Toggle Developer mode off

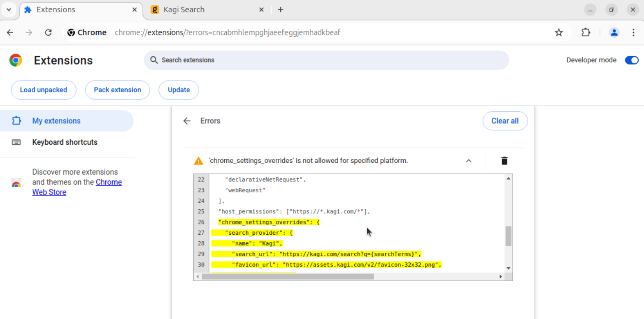coord(632,60)
